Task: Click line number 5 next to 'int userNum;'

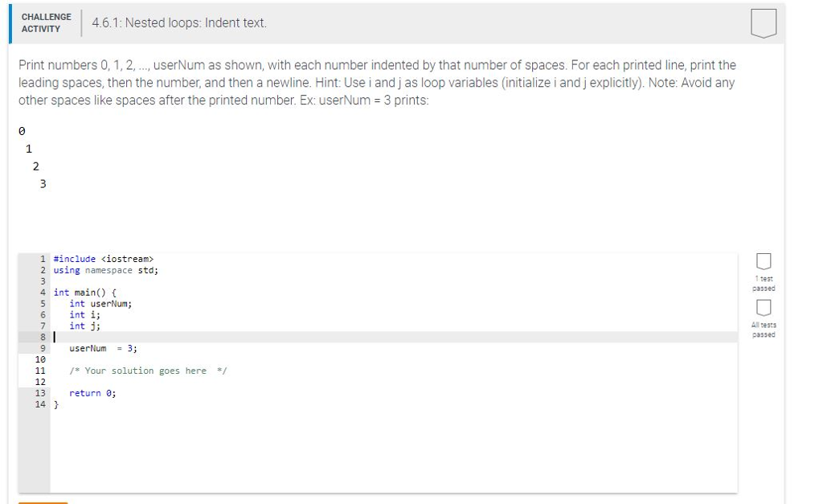Action: 43,303
